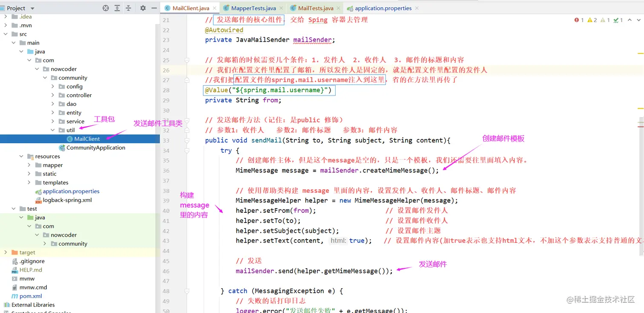Select the static folder
This screenshot has height=313, width=644.
(x=49, y=174)
